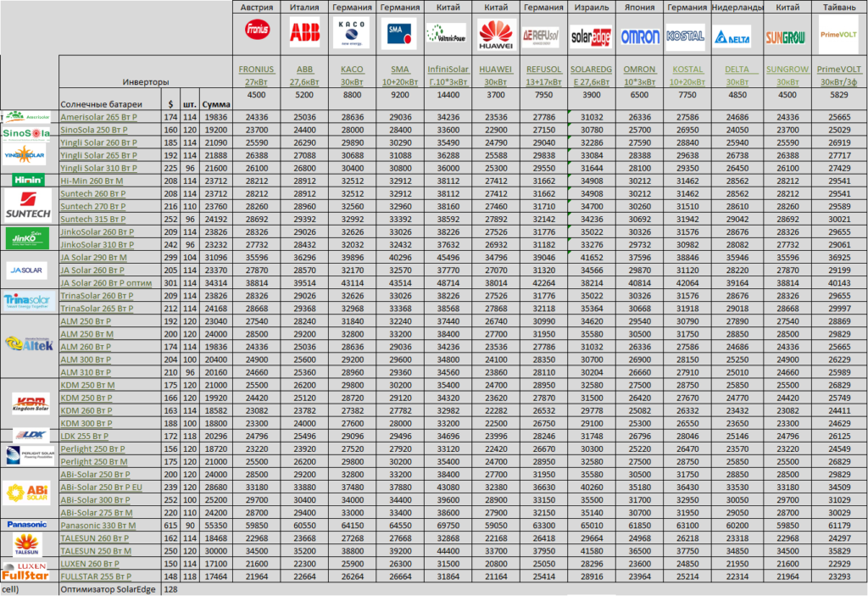Image resolution: width=868 pixels, height=596 pixels.
Task: Click the Fronius logo in the header
Action: [x=257, y=31]
